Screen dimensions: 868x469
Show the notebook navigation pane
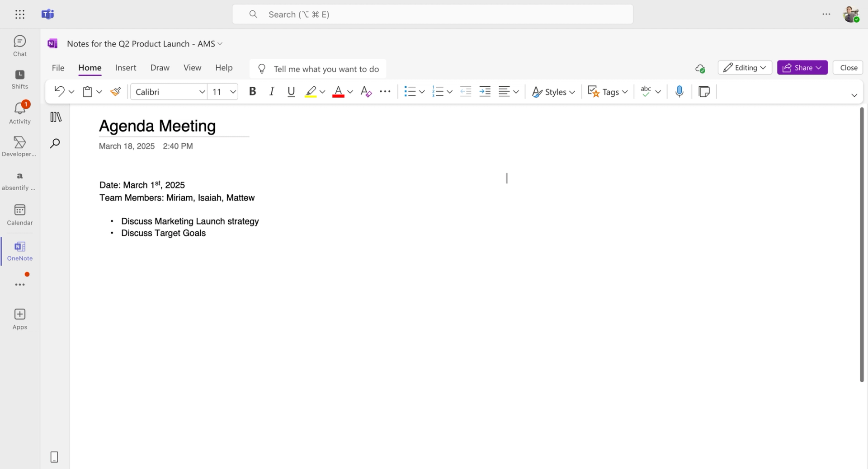click(56, 117)
